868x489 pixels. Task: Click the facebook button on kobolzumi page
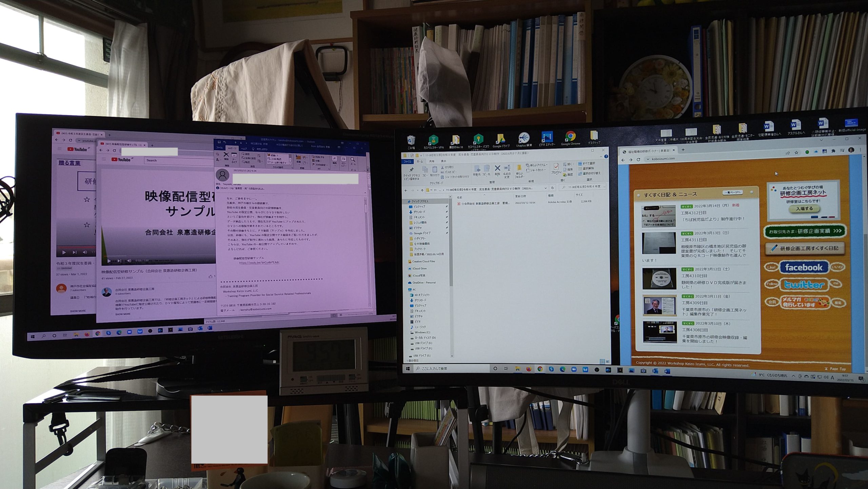804,267
